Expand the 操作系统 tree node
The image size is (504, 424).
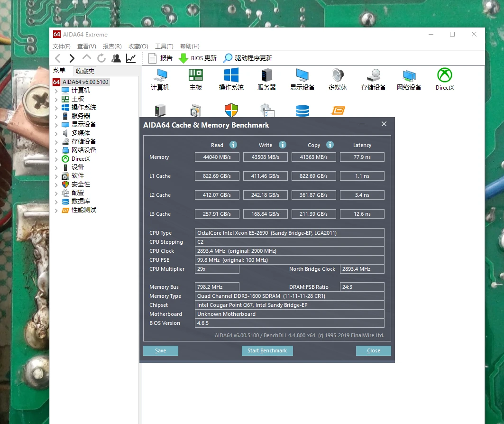coord(56,108)
